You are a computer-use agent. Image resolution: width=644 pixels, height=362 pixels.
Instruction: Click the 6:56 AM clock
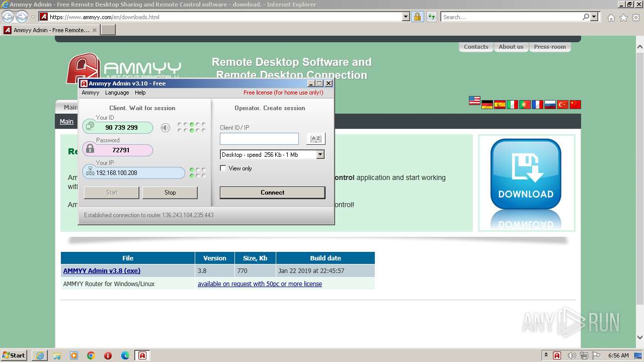tap(618, 355)
